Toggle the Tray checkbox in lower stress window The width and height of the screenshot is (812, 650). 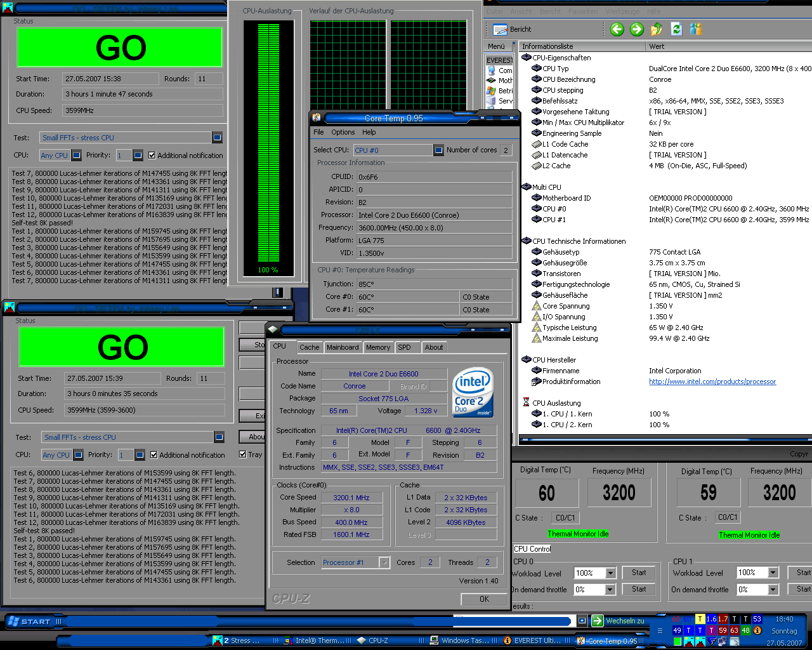[x=242, y=454]
